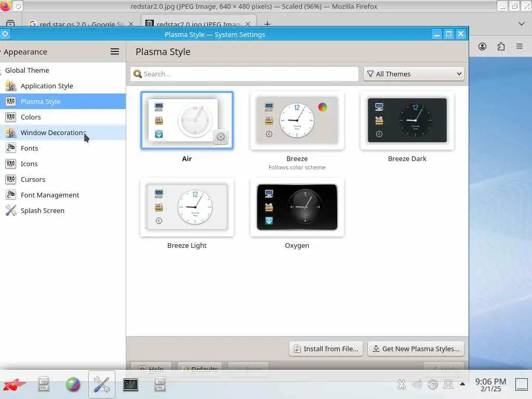Open the red star application launcher
This screenshot has height=399, width=532.
[x=14, y=385]
